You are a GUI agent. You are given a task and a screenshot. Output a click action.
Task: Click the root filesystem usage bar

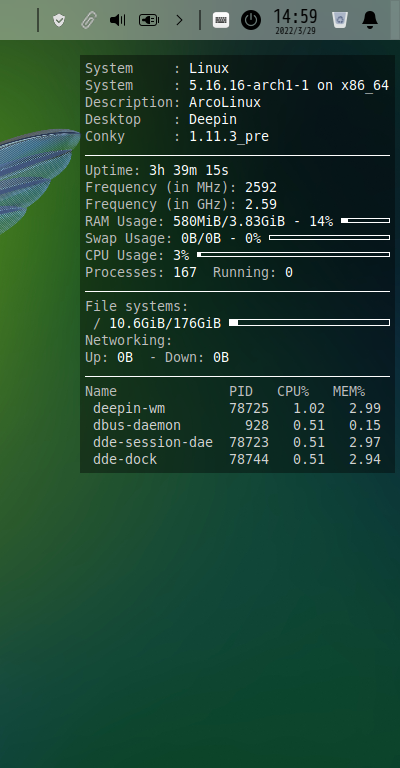pos(309,323)
